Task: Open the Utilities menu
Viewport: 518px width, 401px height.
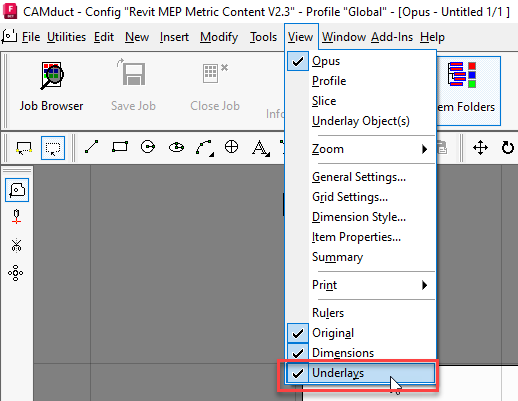Action: click(66, 37)
